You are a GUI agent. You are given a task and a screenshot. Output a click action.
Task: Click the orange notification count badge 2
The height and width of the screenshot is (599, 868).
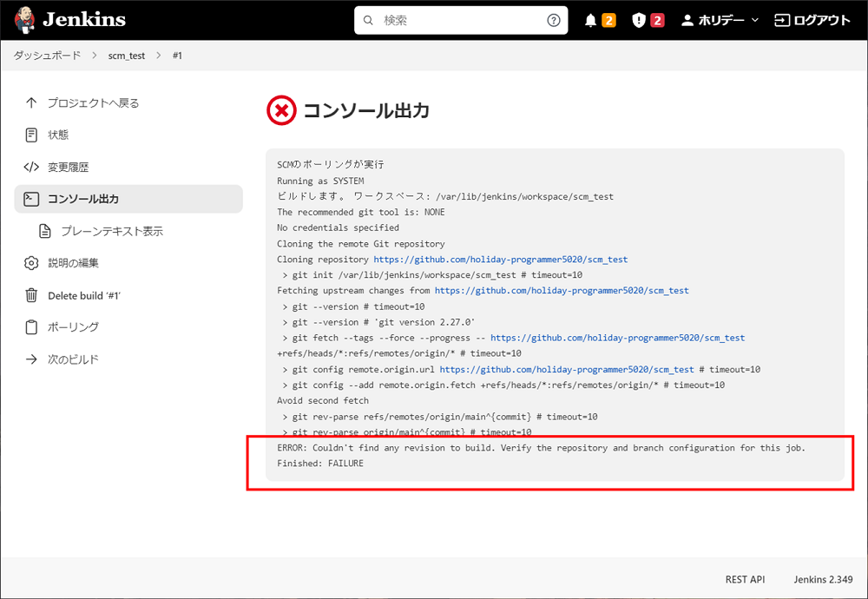[x=608, y=21]
